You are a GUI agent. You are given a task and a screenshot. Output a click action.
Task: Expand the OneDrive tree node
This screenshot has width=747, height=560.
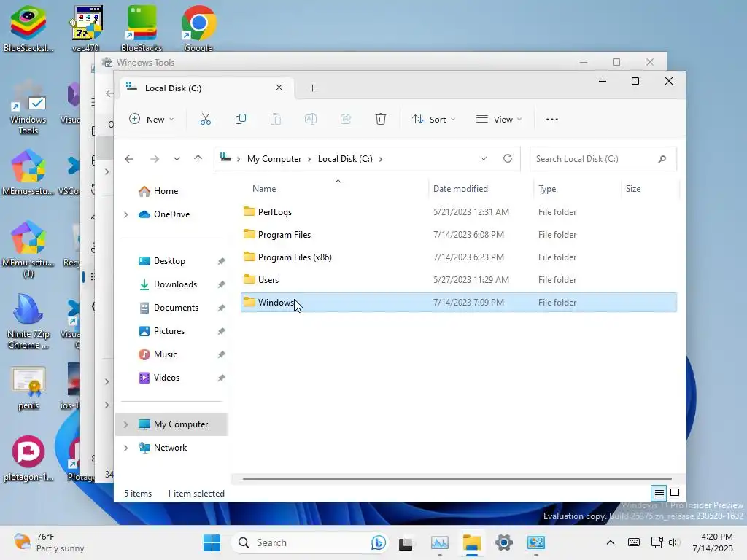click(125, 215)
